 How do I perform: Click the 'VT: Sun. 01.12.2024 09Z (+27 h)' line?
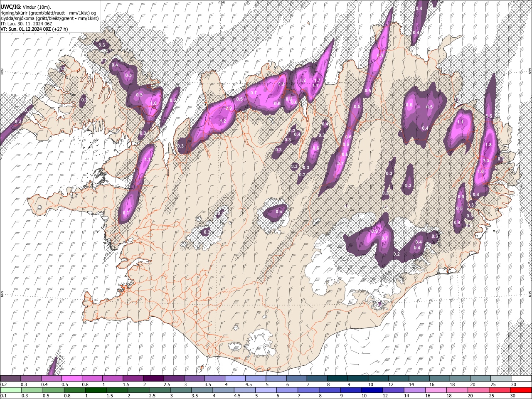[34, 29]
